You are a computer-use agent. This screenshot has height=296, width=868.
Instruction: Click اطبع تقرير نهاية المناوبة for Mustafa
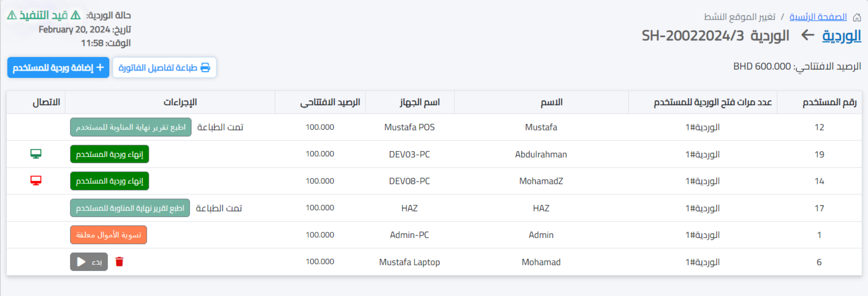pos(130,127)
